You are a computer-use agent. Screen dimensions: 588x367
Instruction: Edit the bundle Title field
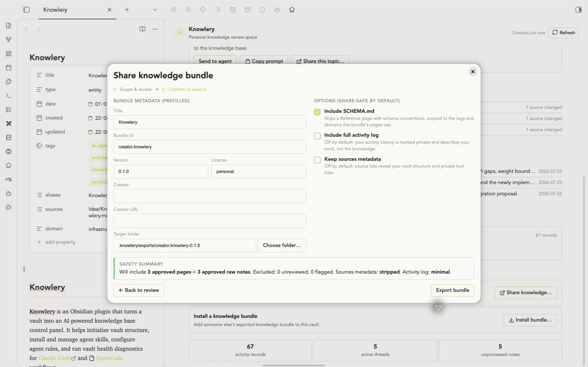(x=210, y=122)
